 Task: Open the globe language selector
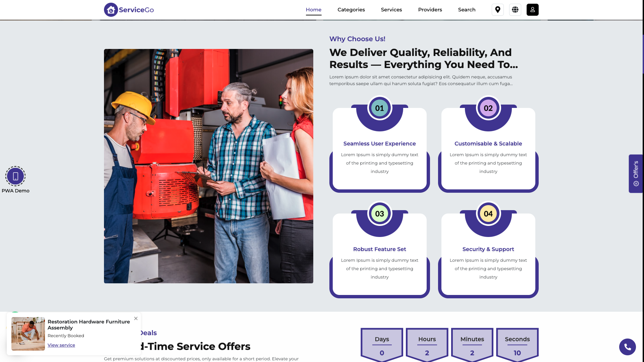(x=515, y=10)
